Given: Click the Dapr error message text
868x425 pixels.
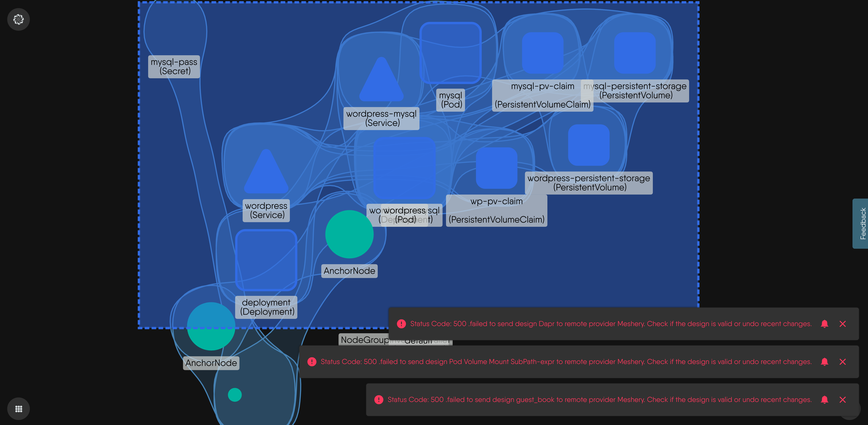Looking at the screenshot, I should pos(611,324).
